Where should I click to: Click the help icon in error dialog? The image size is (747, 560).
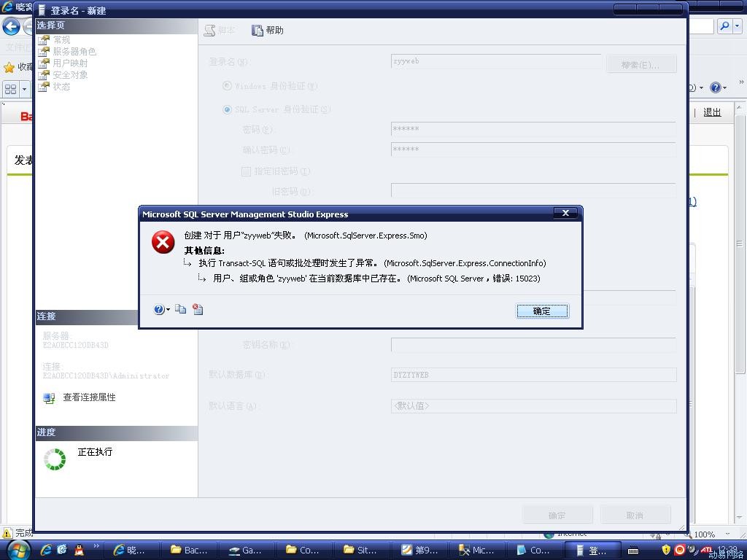159,310
